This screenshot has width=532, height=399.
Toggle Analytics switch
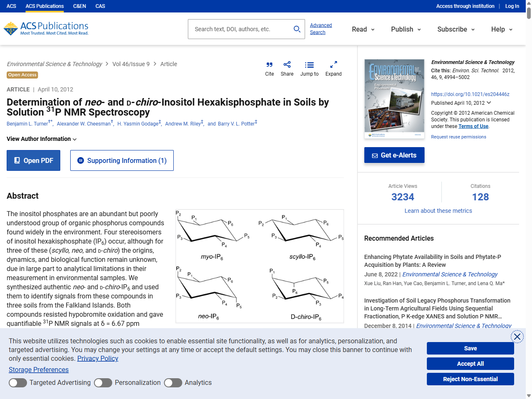[x=173, y=383]
